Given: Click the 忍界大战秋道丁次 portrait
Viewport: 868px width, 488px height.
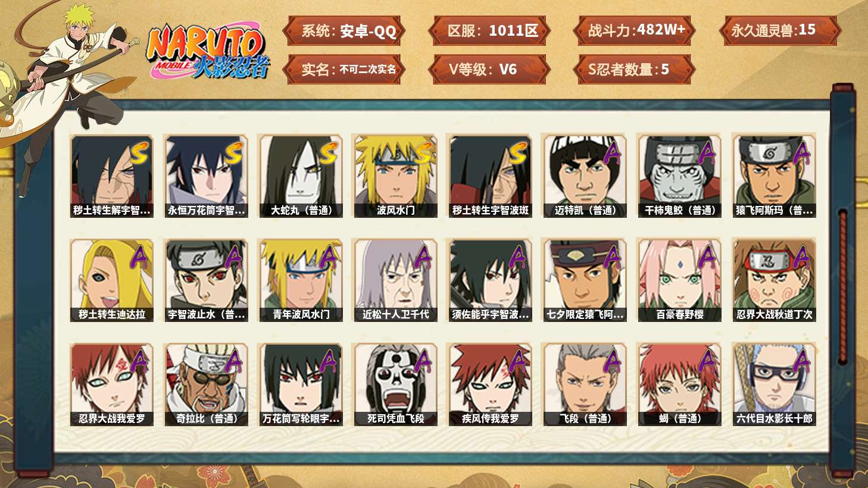Looking at the screenshot, I should [x=774, y=280].
